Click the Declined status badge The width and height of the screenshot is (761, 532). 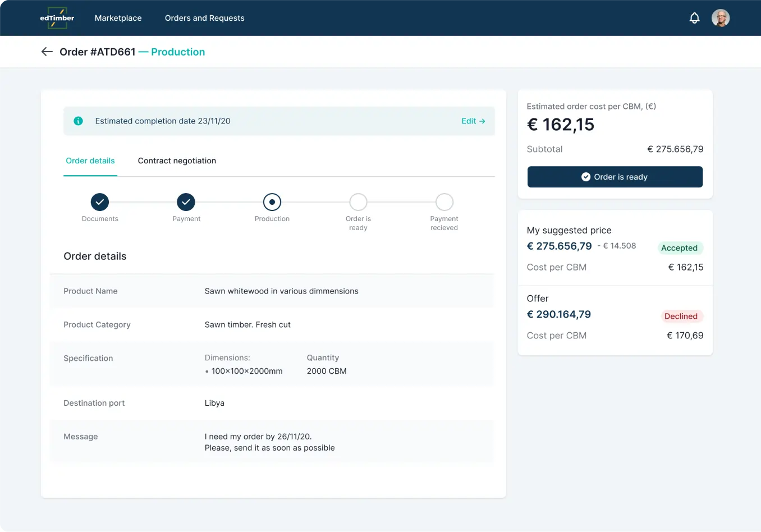pos(681,317)
